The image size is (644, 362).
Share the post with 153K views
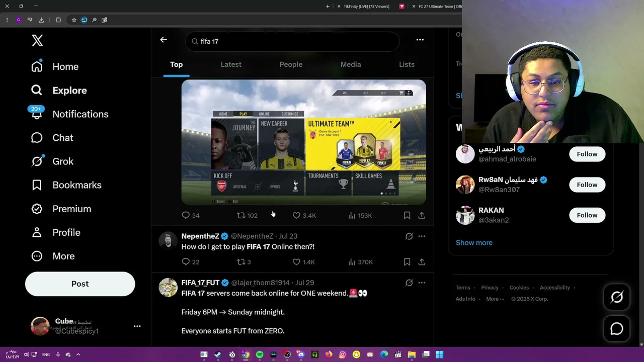click(422, 215)
